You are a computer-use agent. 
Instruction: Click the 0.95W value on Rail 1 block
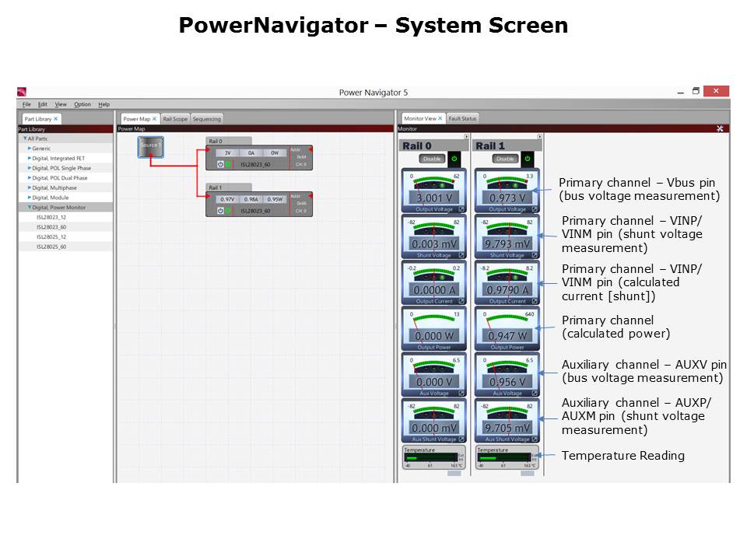coord(275,199)
